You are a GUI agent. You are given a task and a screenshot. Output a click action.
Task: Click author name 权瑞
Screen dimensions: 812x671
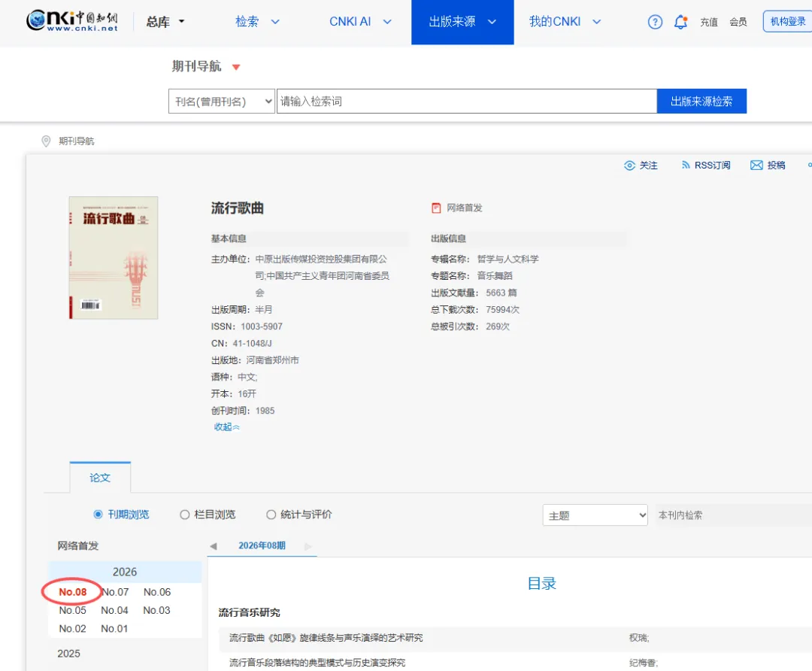638,638
